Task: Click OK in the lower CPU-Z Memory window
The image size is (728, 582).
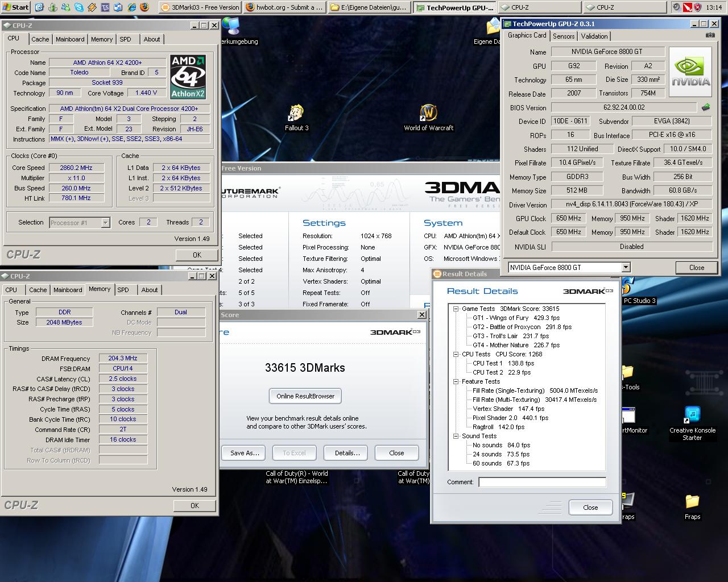Action: point(195,505)
